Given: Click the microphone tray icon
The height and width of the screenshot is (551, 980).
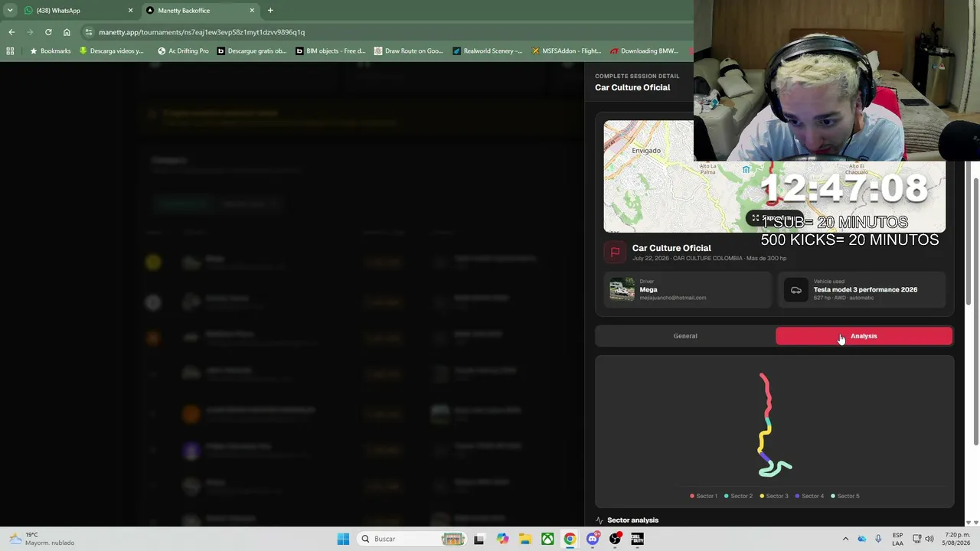Looking at the screenshot, I should click(878, 539).
